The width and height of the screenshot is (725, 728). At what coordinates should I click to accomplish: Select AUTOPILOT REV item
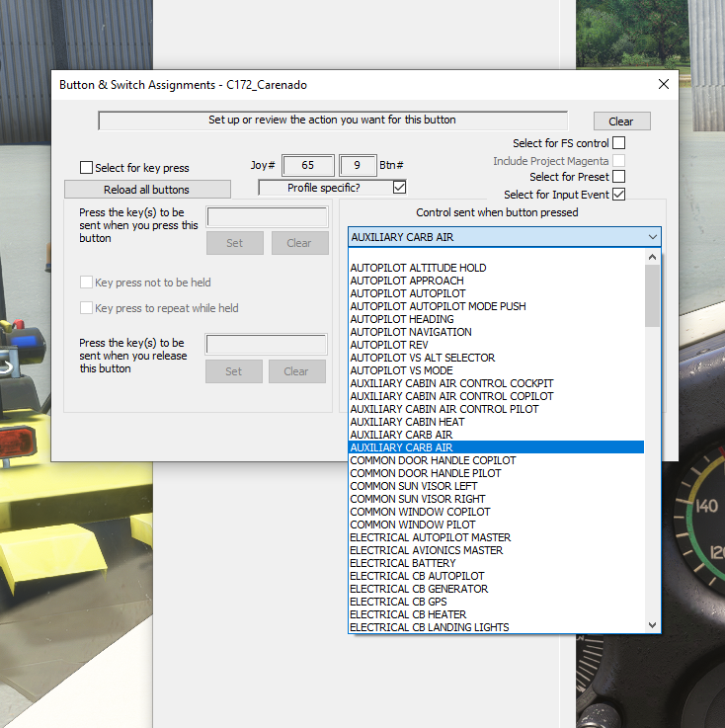[496, 345]
